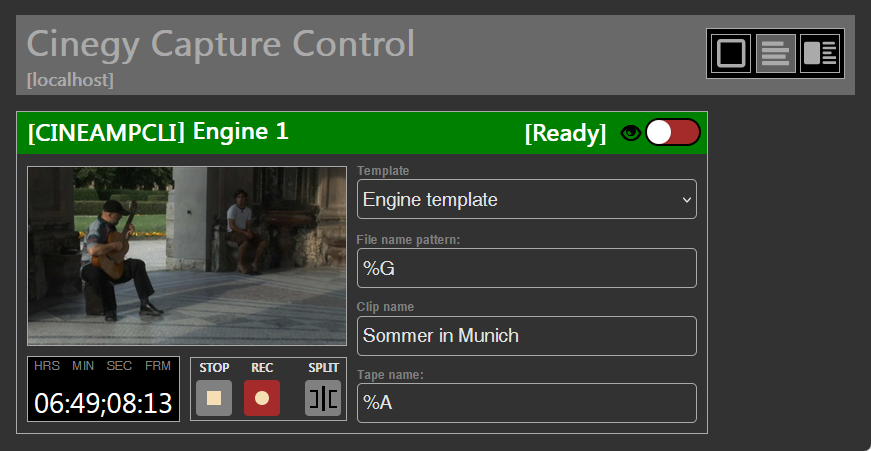Click the SPLIT clip button
871x451 pixels.
323,398
